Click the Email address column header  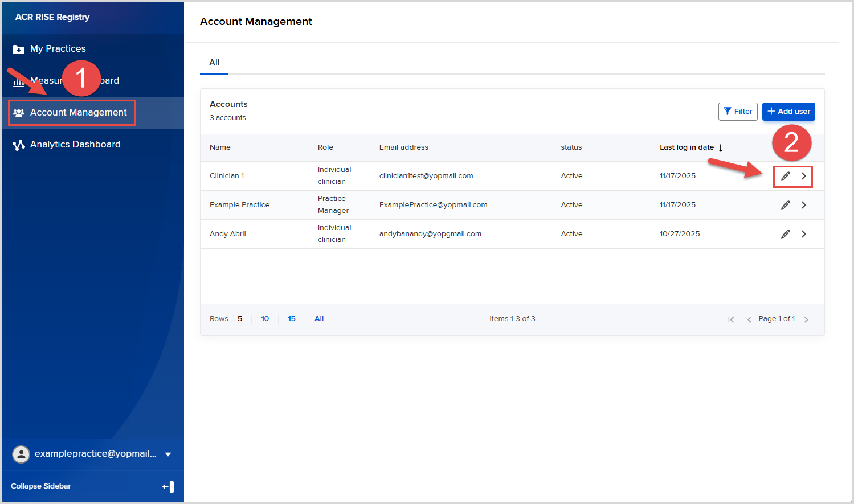click(404, 147)
